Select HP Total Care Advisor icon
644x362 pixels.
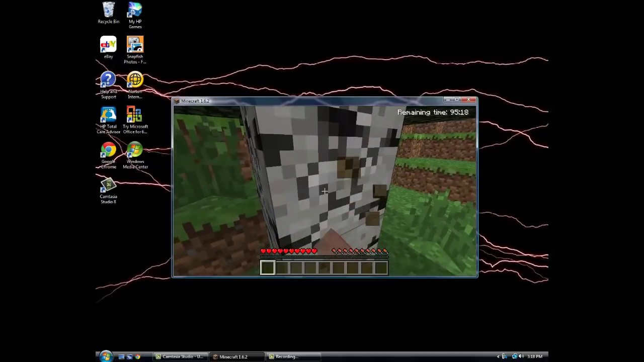[108, 120]
